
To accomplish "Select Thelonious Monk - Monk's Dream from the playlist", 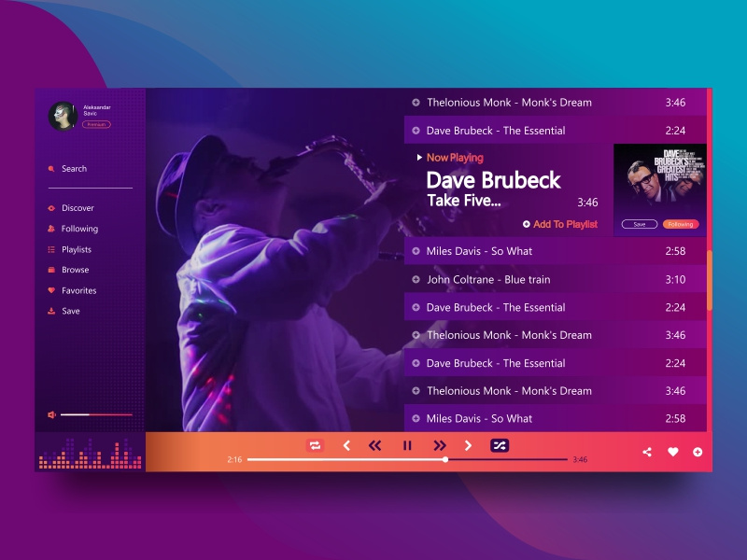I will (509, 103).
